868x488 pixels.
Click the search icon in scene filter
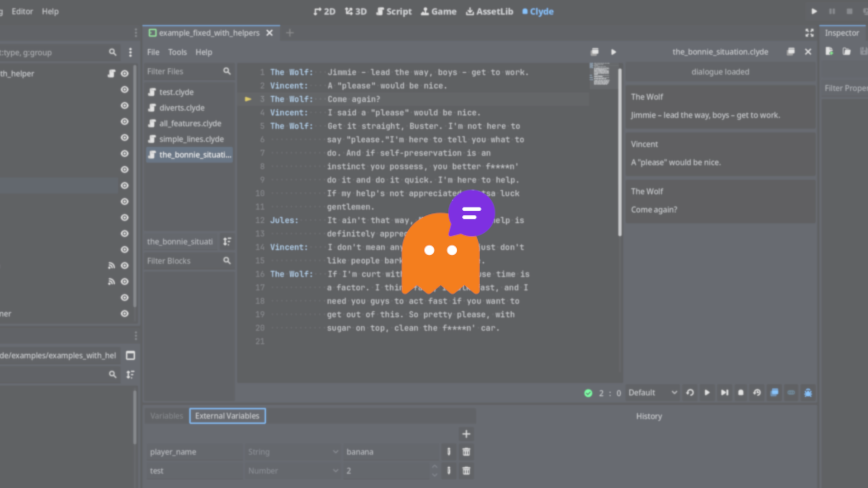point(113,52)
